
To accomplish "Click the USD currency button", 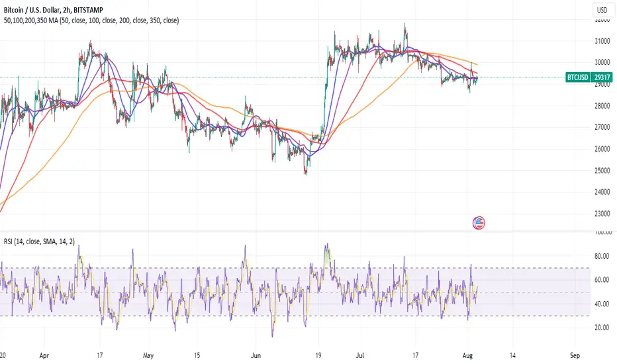I will click(602, 10).
